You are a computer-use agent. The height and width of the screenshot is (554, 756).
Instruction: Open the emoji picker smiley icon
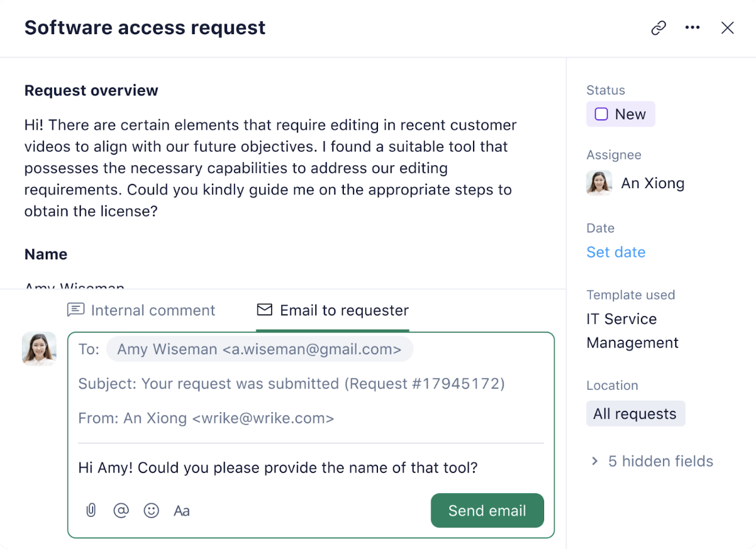pyautogui.click(x=151, y=510)
